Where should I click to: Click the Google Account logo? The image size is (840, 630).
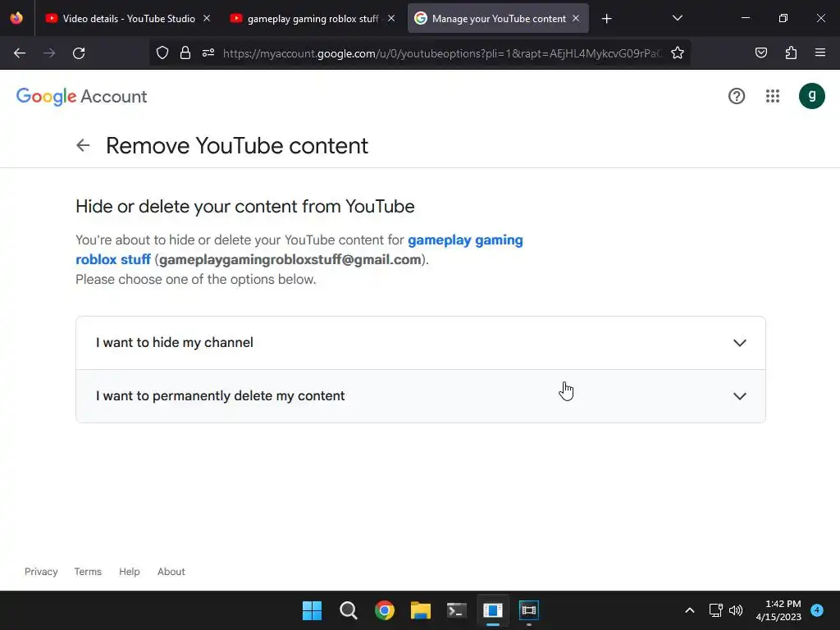click(x=81, y=97)
